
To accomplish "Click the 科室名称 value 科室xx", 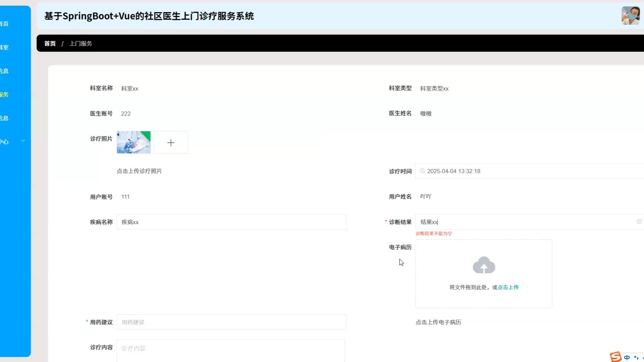I will pyautogui.click(x=130, y=88).
